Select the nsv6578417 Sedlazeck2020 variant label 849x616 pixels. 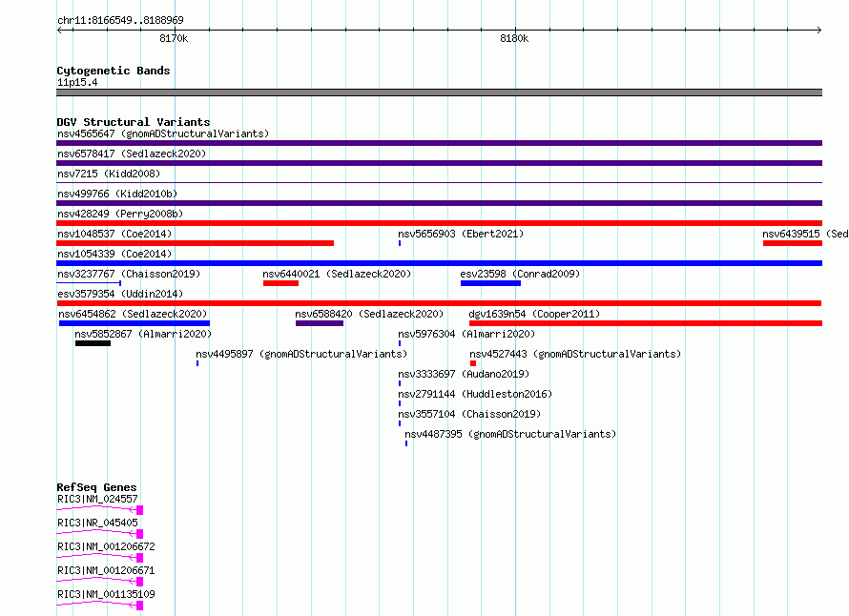point(132,154)
